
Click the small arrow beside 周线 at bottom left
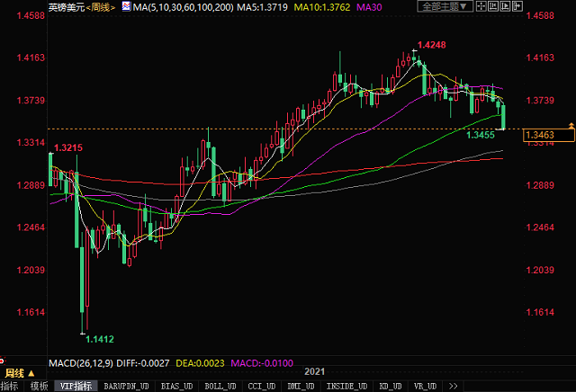tap(31, 371)
